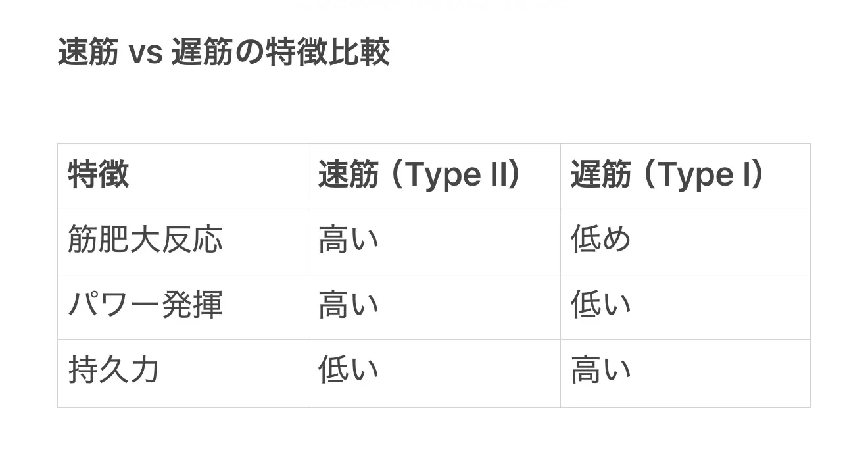The height and width of the screenshot is (460, 868).
Task: Click the Type I text in header
Action: [704, 176]
